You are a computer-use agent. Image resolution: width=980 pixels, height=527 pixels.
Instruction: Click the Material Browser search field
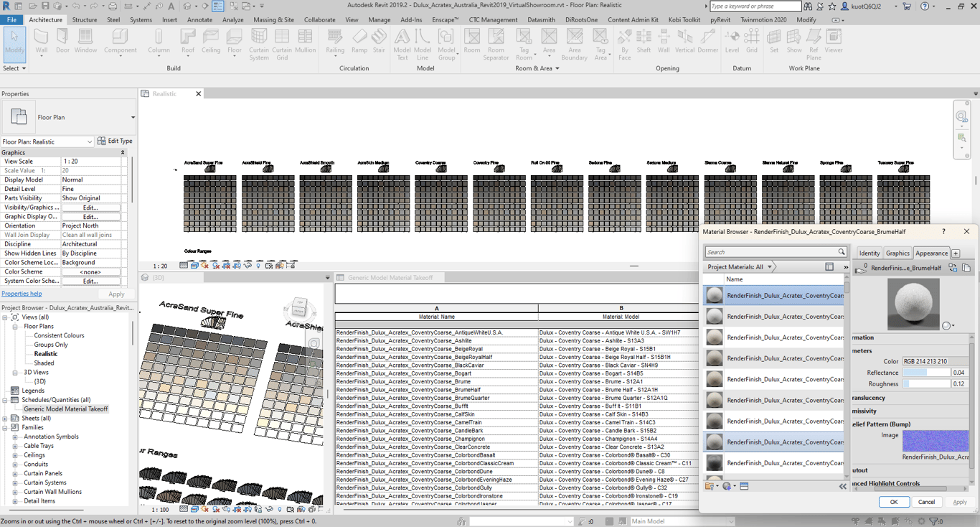[x=771, y=252]
